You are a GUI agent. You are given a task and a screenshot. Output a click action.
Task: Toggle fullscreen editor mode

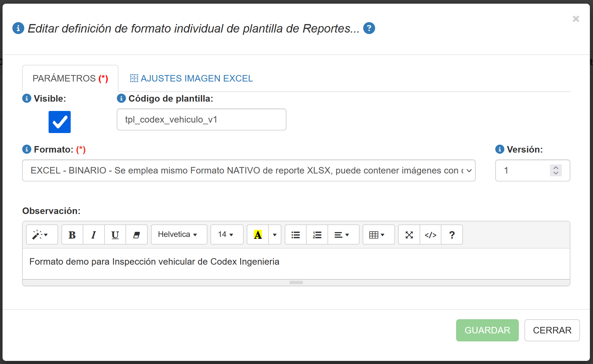pyautogui.click(x=409, y=235)
